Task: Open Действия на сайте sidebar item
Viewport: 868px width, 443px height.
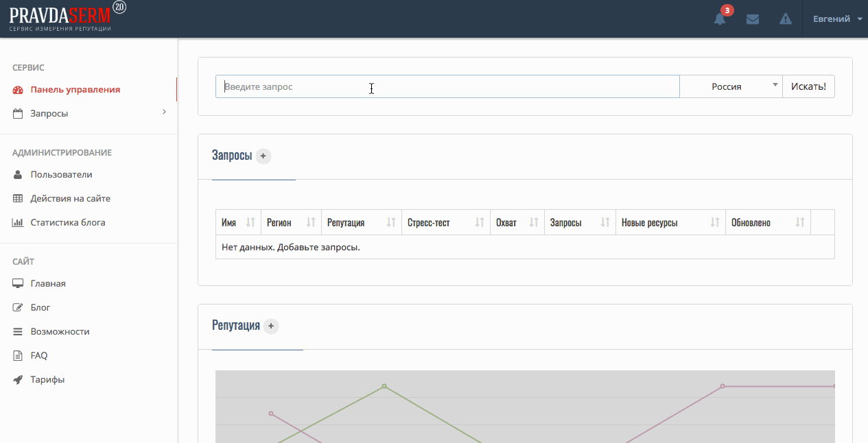Action: 70,198
